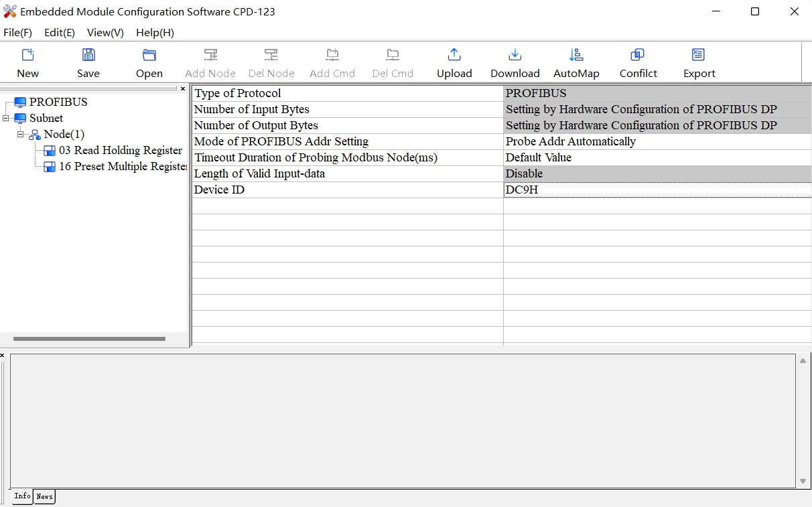Open the File(F) menu
This screenshot has width=812, height=507.
tap(17, 32)
